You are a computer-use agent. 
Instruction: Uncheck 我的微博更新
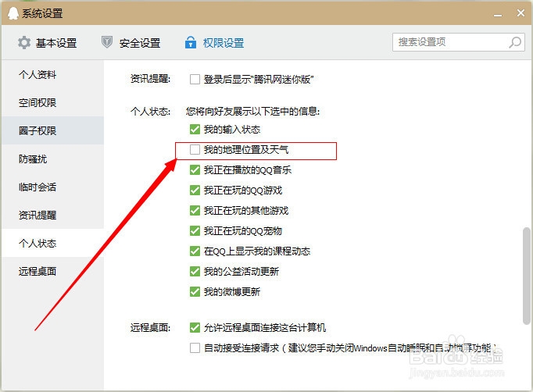(195, 292)
